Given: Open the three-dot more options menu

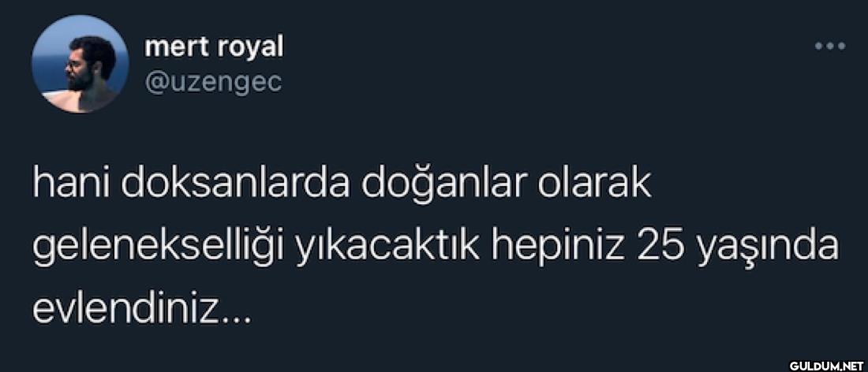Looking at the screenshot, I should 830,46.
